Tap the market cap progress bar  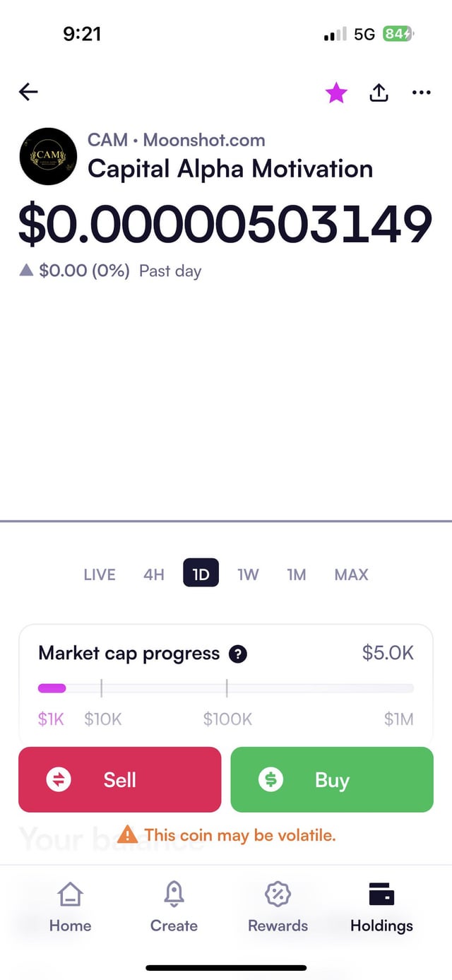tap(226, 688)
